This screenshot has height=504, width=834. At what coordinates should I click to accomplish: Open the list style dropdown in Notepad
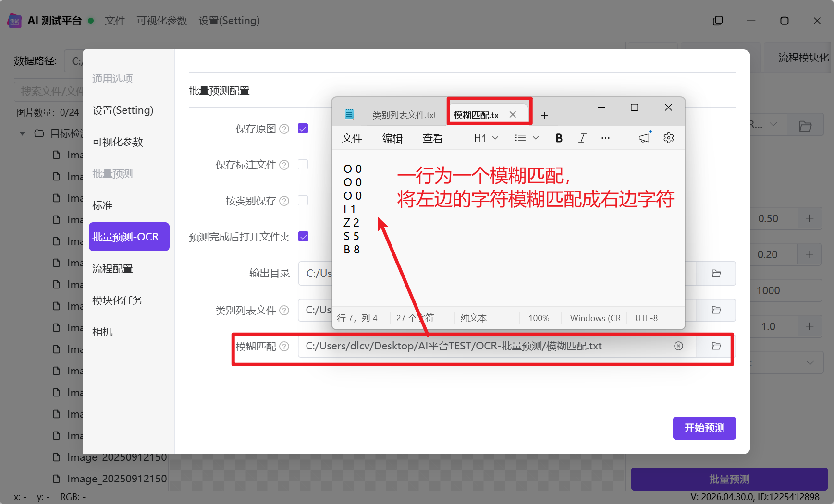pyautogui.click(x=527, y=138)
